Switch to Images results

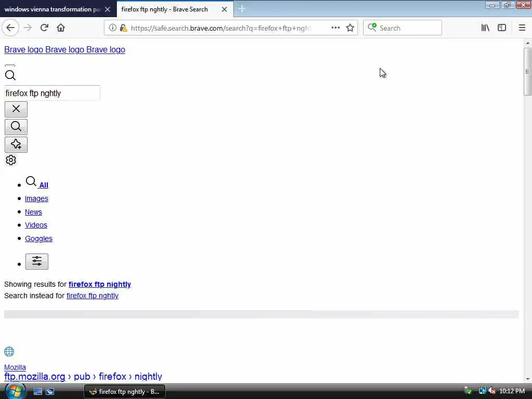point(37,198)
